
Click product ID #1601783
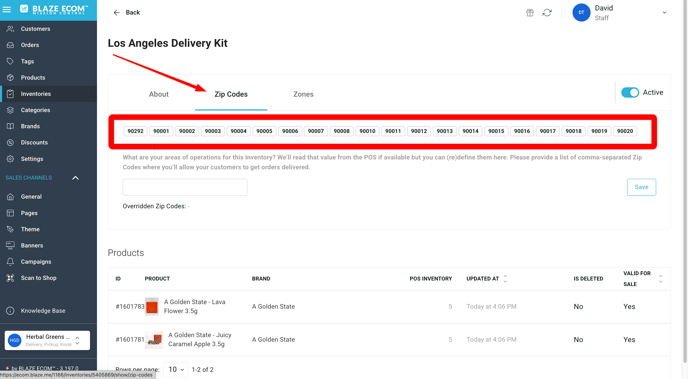pyautogui.click(x=130, y=307)
